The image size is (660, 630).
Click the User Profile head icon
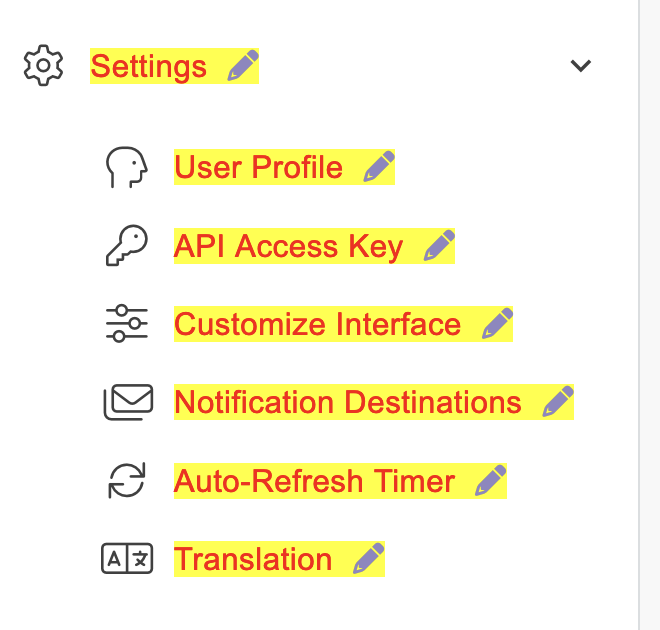tap(127, 167)
